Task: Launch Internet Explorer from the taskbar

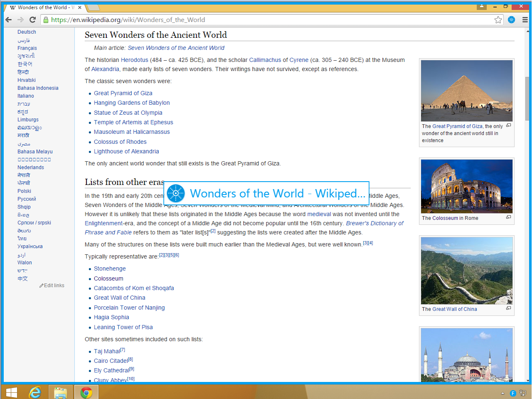Action: coord(35,392)
